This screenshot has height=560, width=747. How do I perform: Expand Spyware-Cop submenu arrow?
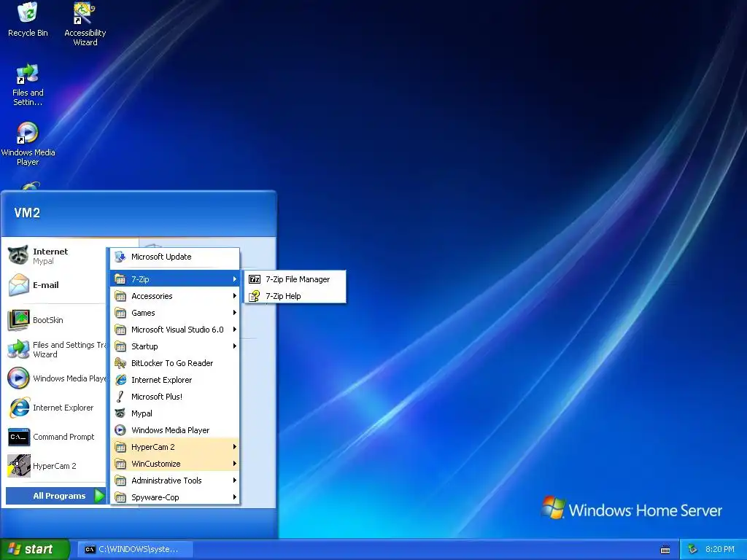(x=234, y=497)
